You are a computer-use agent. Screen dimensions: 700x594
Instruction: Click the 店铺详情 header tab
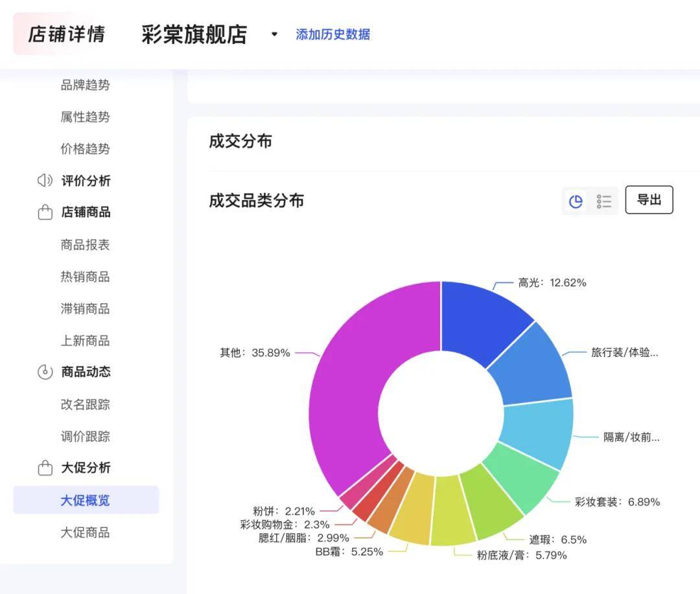coord(66,34)
